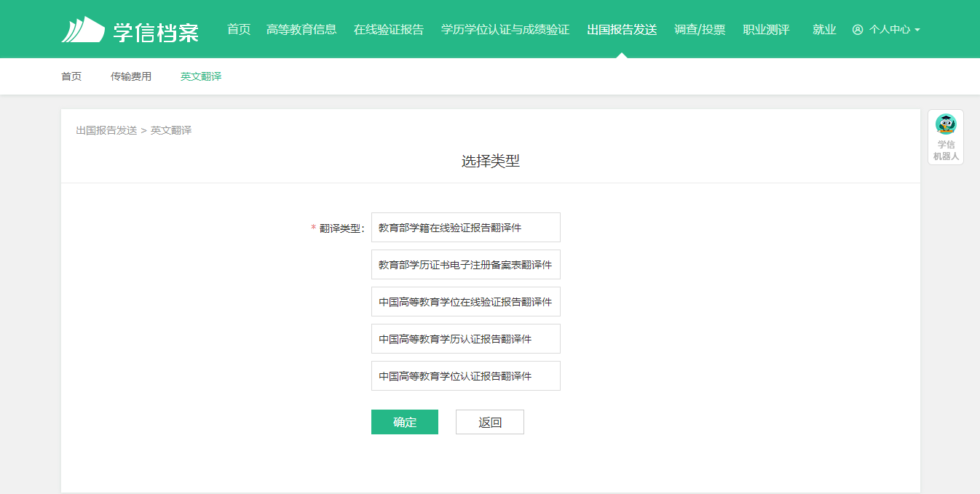Viewport: 980px width, 494px height.
Task: Select 教育部学历证书电子注册备案表翻译件 option
Action: point(465,265)
